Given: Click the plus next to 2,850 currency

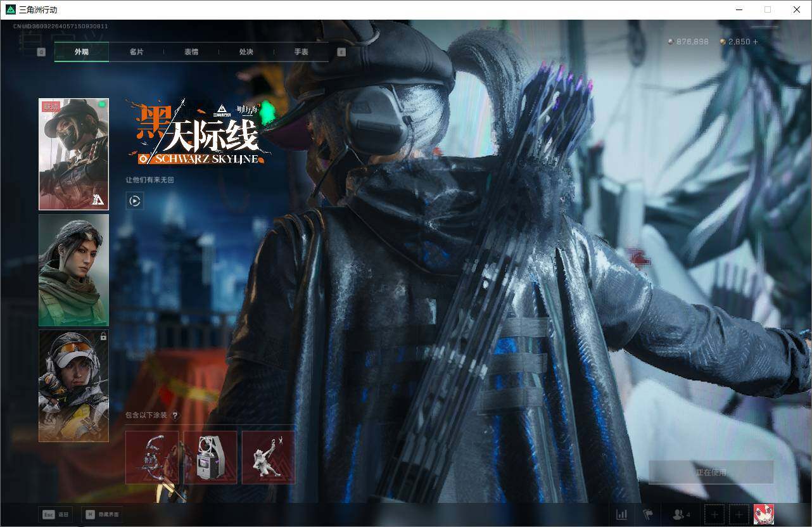Looking at the screenshot, I should [756, 42].
